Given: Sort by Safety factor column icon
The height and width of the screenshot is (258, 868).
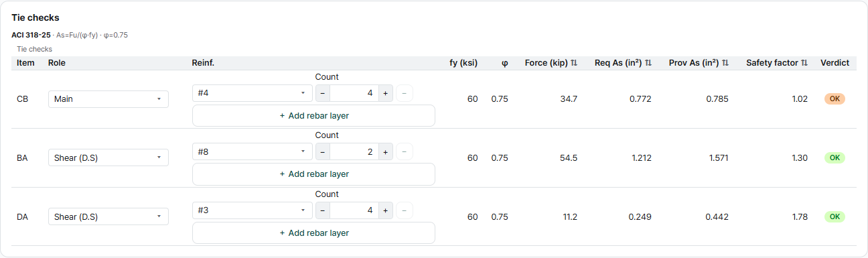Looking at the screenshot, I should pos(804,63).
